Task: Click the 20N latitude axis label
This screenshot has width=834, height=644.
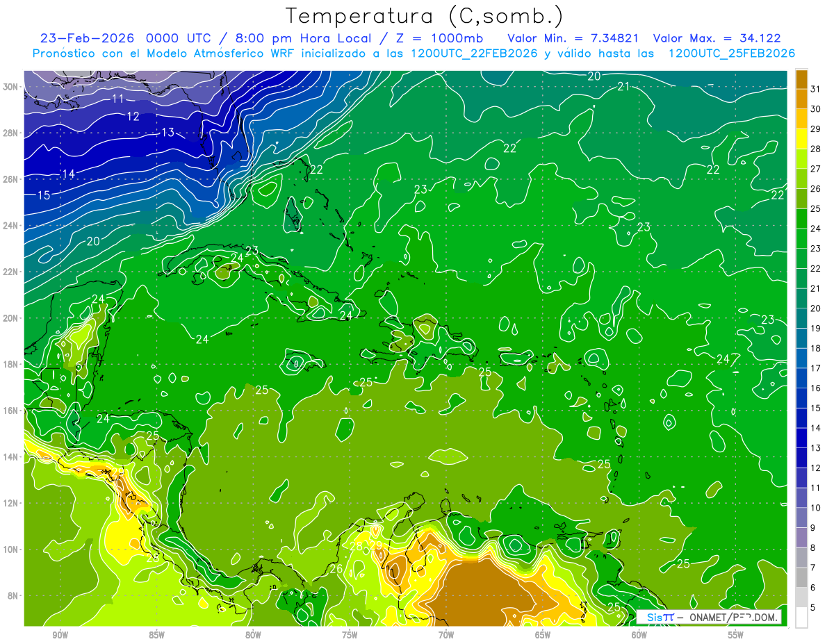Action: click(x=12, y=318)
